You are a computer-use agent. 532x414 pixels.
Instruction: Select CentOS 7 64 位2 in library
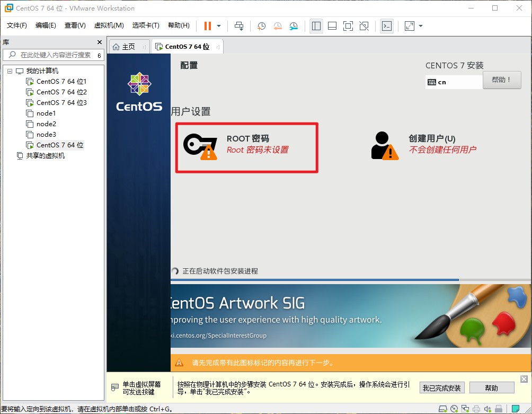[62, 92]
